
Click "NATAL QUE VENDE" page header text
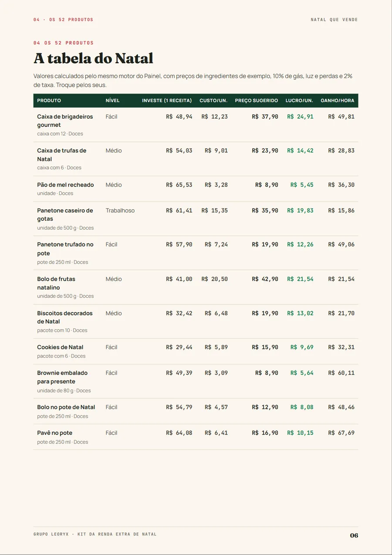[335, 20]
